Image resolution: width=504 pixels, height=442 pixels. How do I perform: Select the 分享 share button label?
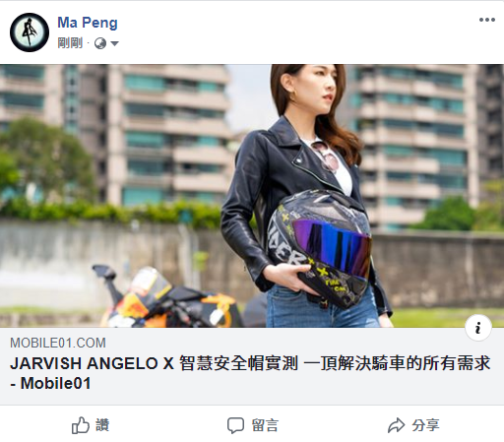point(425,425)
